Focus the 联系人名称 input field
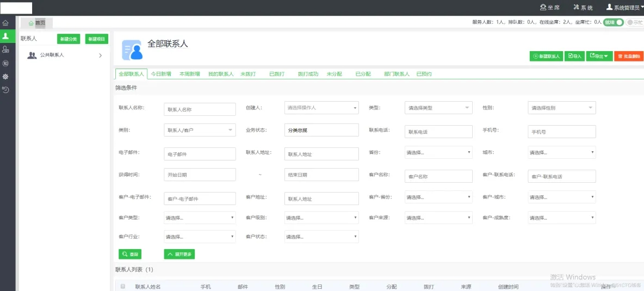The height and width of the screenshot is (291, 644). click(200, 109)
